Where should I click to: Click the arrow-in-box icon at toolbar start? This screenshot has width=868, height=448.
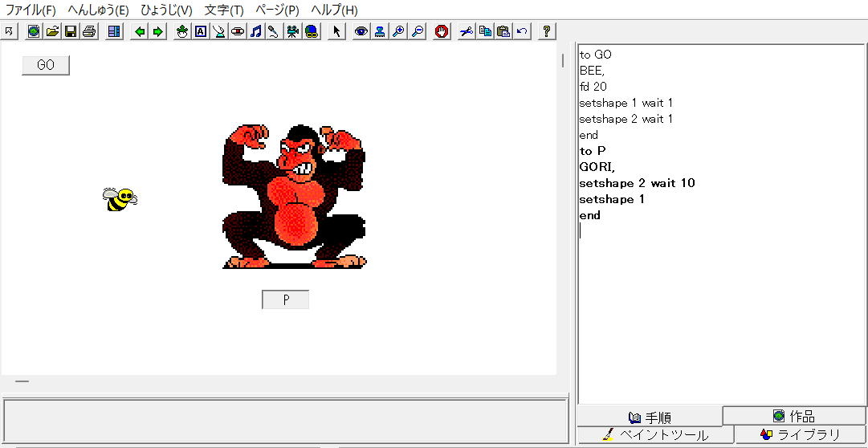[x=9, y=31]
